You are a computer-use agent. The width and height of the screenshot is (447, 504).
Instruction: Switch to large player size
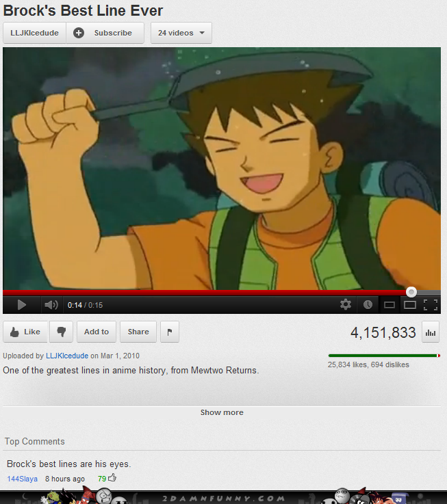point(409,305)
